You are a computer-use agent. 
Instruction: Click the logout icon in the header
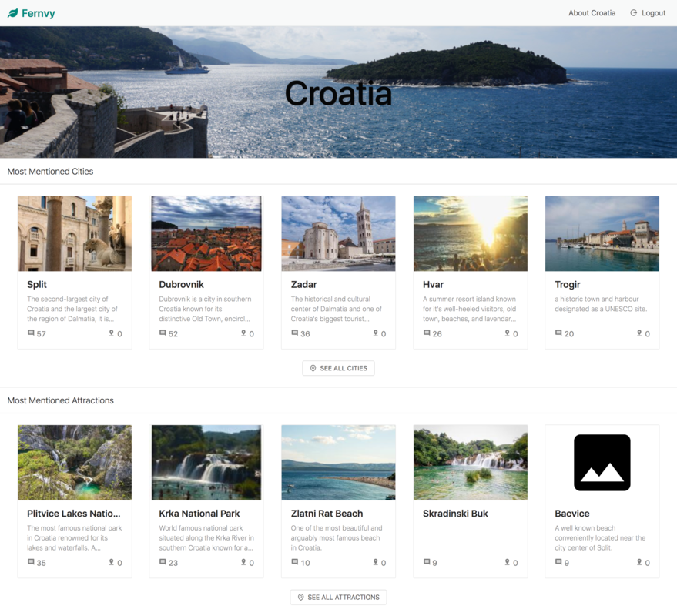(633, 13)
